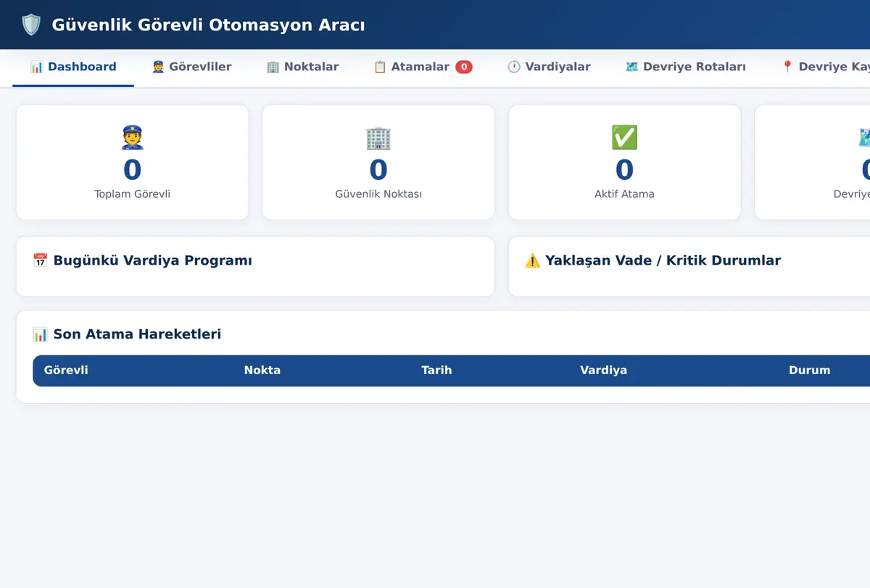
Task: Click the Güvenlik Noktası label
Action: [378, 194]
